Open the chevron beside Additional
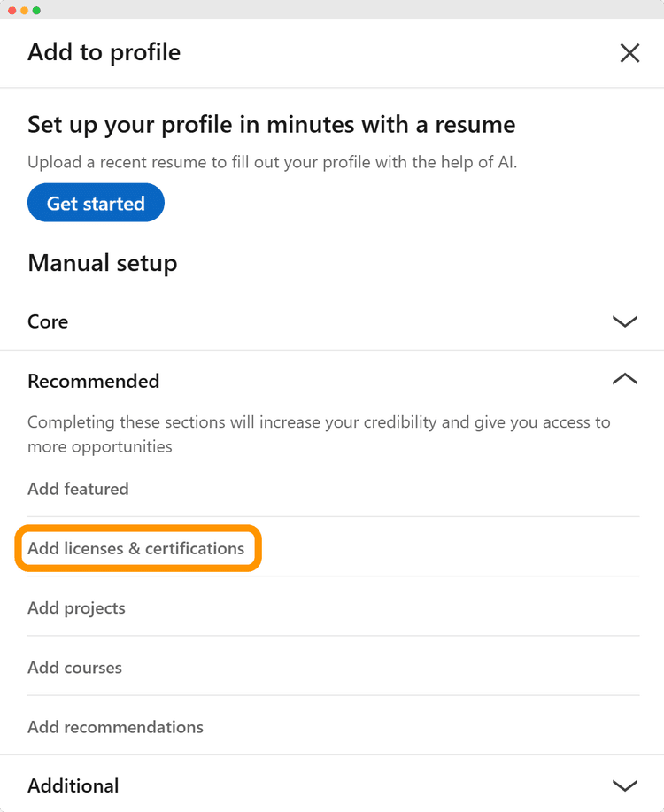This screenshot has height=812, width=664. click(x=625, y=785)
